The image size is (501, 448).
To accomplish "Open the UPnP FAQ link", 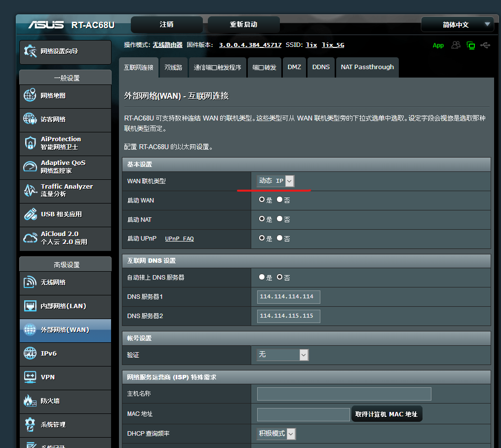I will [181, 238].
